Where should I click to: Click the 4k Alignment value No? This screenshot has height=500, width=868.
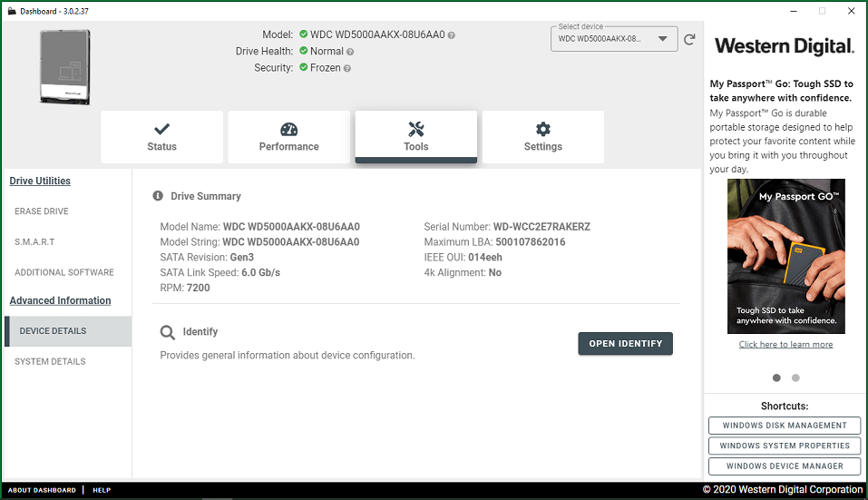pos(495,272)
